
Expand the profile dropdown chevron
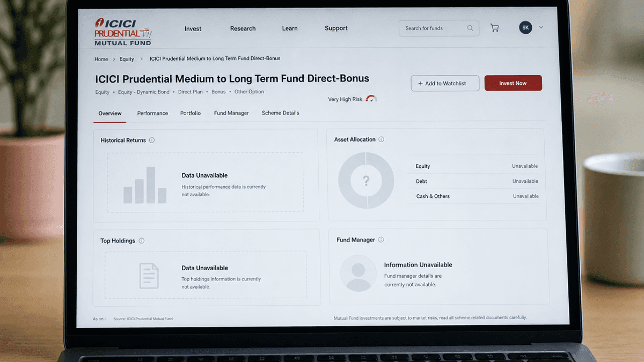pyautogui.click(x=541, y=27)
